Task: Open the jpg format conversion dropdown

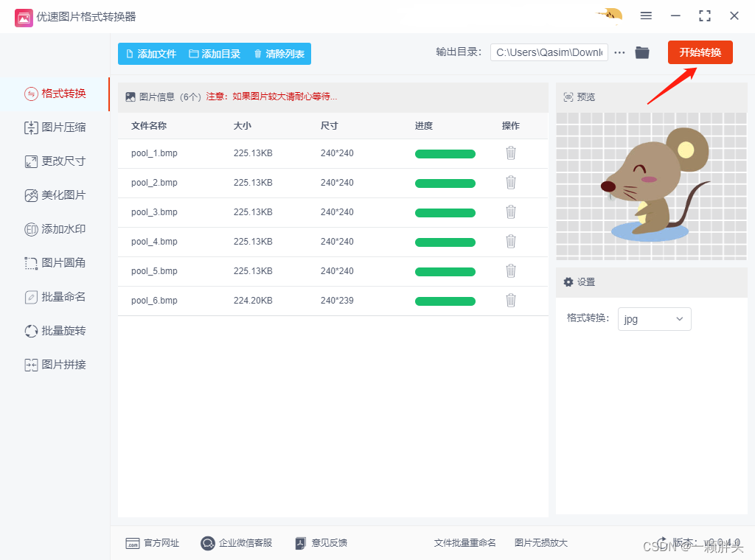Action: (654, 318)
